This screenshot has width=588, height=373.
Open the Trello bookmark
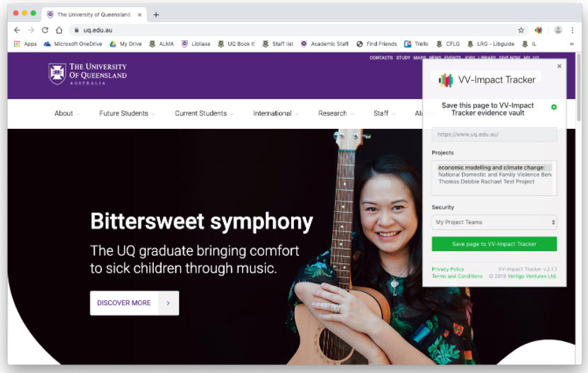417,44
